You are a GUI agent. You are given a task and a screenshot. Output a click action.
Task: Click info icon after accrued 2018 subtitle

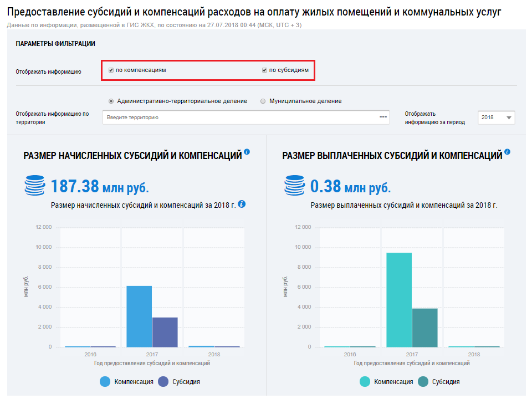pos(242,204)
